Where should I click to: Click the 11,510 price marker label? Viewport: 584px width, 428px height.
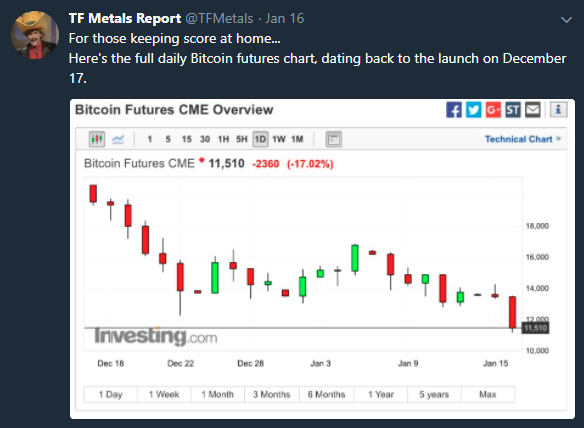[x=535, y=328]
